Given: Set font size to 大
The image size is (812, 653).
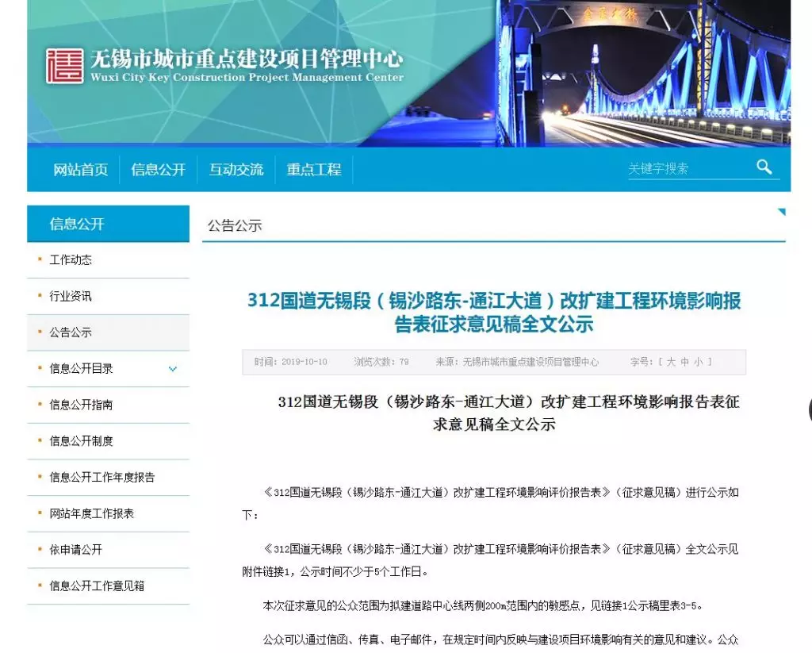Looking at the screenshot, I should click(671, 362).
